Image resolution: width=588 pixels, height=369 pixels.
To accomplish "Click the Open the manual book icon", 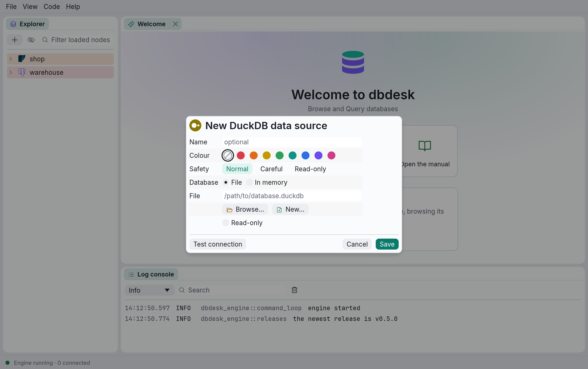I will coord(425,146).
